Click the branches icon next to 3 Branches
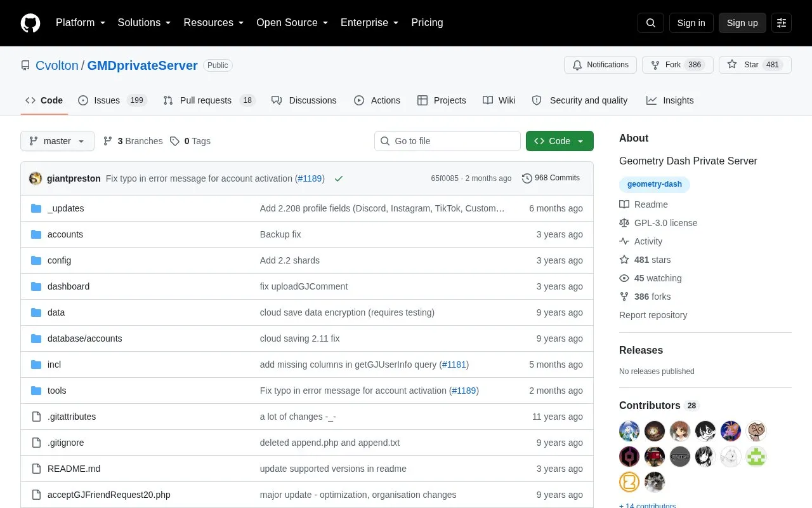Viewport: 812px width, 508px height. point(108,141)
